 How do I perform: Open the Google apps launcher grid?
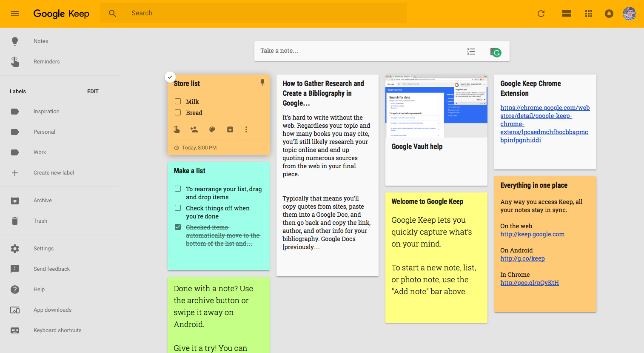588,13
